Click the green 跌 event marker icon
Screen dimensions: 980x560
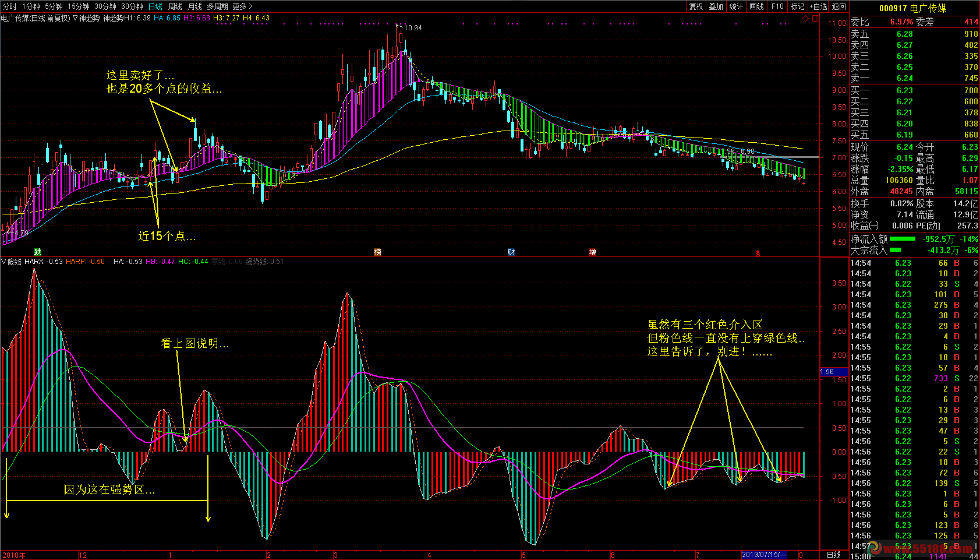pyautogui.click(x=38, y=252)
